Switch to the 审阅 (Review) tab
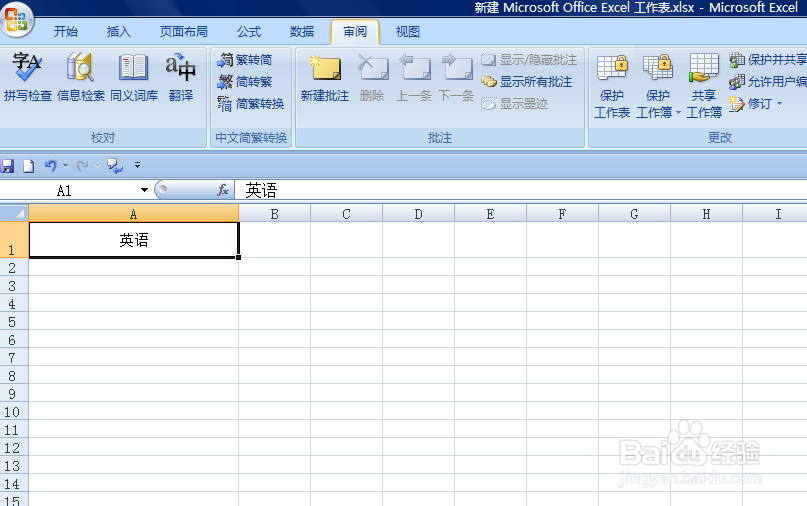807x506 pixels. 355,32
